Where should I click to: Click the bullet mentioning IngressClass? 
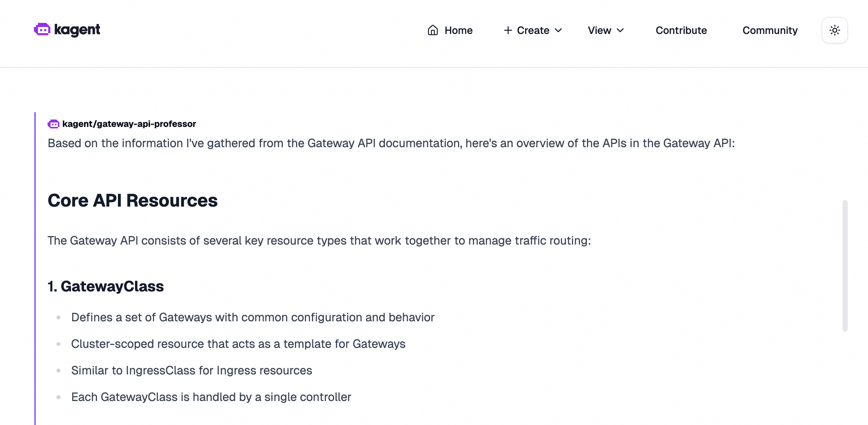coord(191,370)
